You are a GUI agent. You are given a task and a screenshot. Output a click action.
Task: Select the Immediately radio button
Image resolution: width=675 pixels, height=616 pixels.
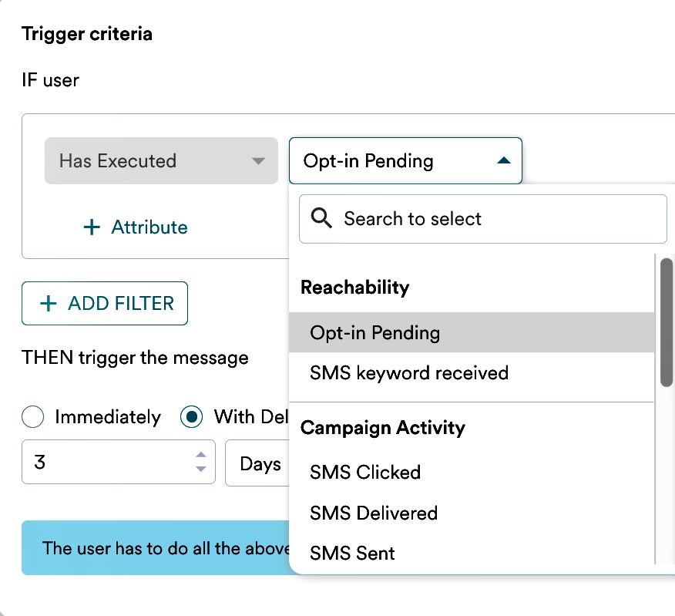[x=33, y=418]
